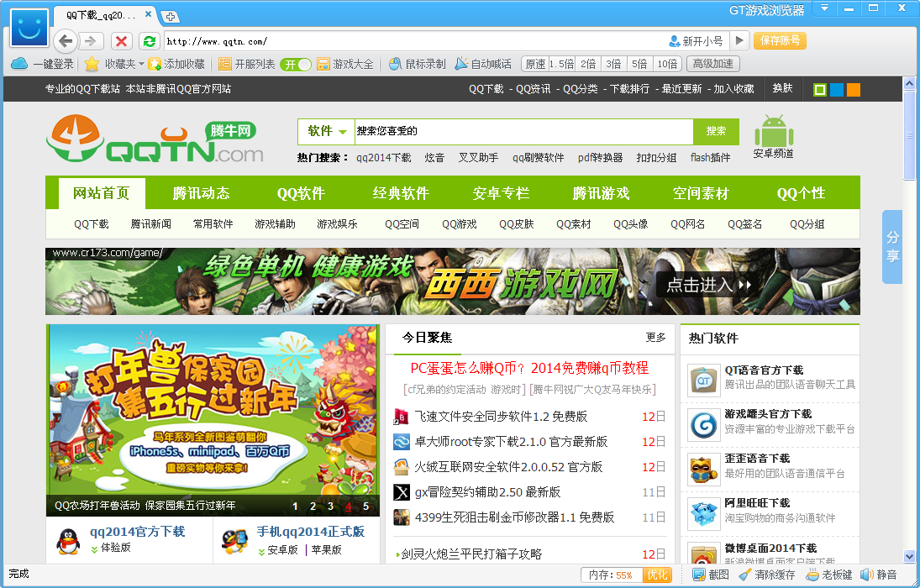920x588 pixels.
Task: Click 清除缓存 clear cache
Action: tap(767, 575)
